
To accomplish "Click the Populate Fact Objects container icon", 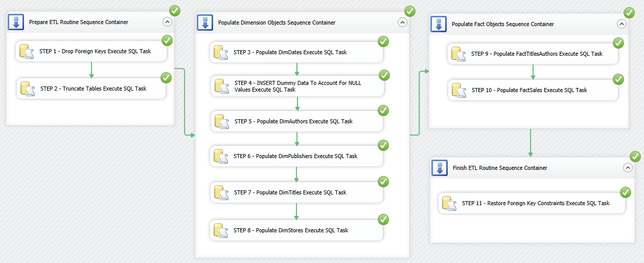I will pyautogui.click(x=439, y=24).
